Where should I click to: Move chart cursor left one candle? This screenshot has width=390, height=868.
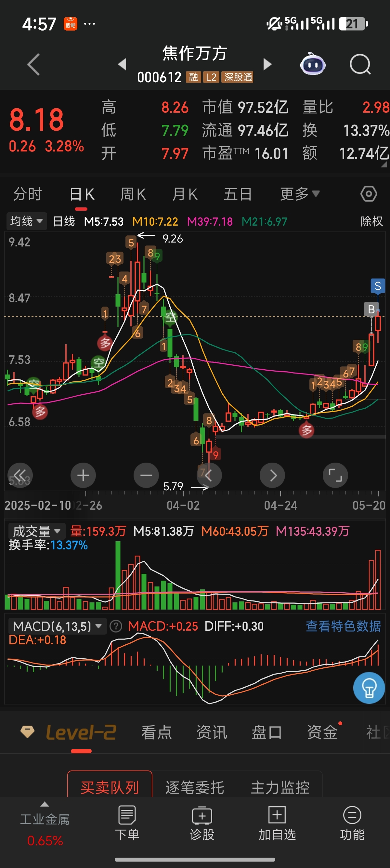209,475
